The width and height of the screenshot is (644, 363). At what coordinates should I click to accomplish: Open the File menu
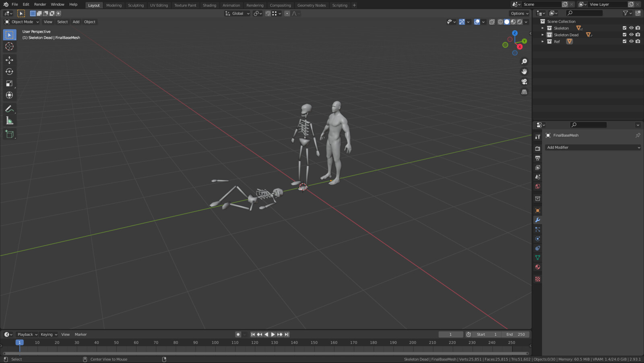[x=15, y=4]
